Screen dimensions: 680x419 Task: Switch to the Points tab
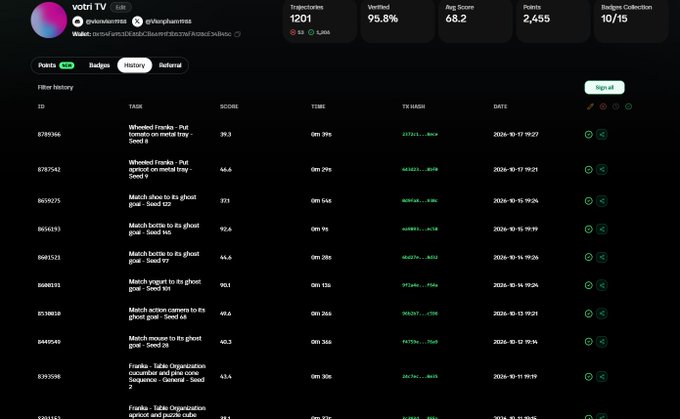pos(56,65)
